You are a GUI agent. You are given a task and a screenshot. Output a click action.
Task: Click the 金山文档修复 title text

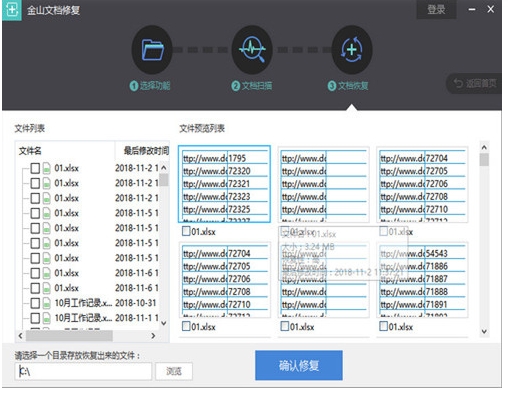53,10
